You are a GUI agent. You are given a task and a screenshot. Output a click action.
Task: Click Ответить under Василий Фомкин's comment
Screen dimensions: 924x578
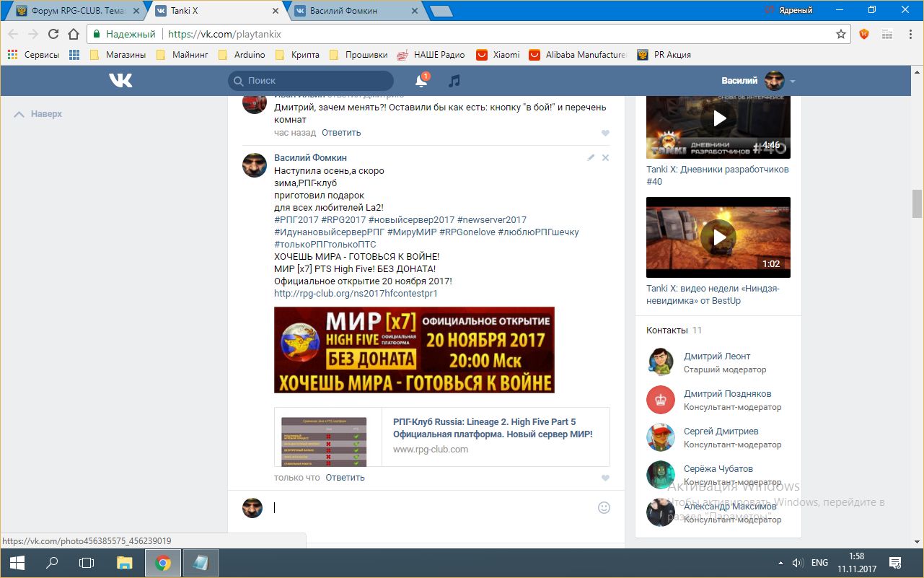click(x=345, y=478)
